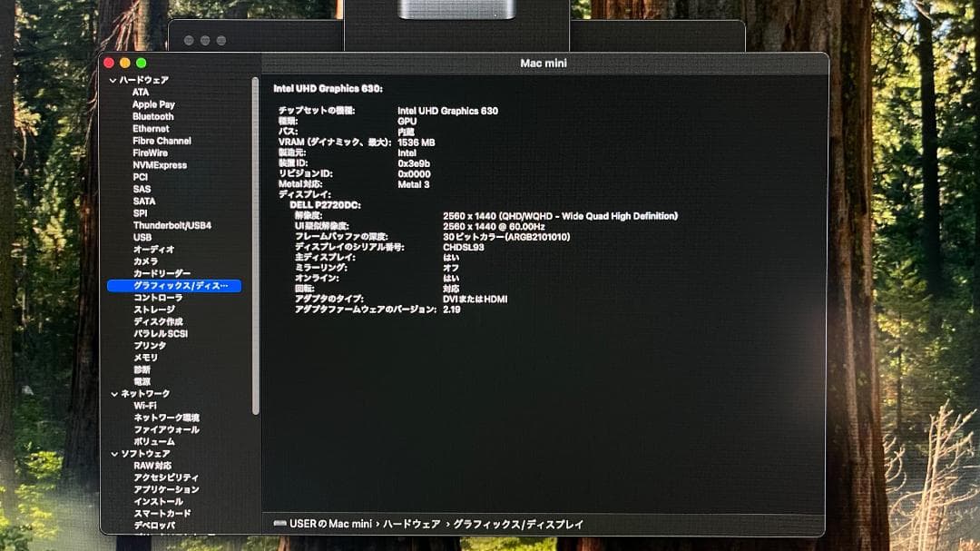Close the Mac mini window with red button
Screen dimensions: 980x551
click(109, 64)
